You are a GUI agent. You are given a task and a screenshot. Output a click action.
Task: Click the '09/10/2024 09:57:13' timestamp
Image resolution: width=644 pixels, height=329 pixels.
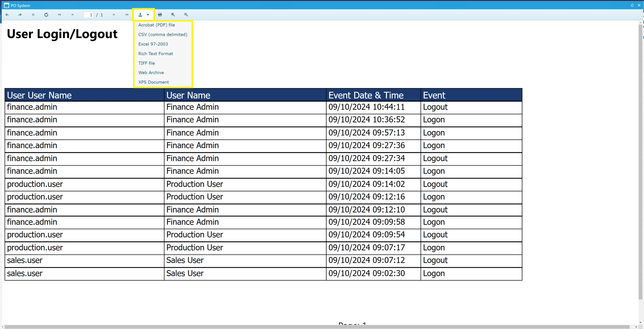click(366, 133)
